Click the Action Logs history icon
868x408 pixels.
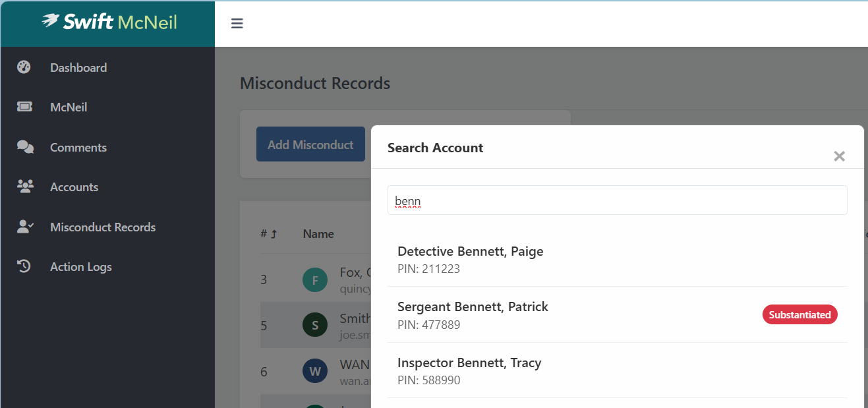24,266
